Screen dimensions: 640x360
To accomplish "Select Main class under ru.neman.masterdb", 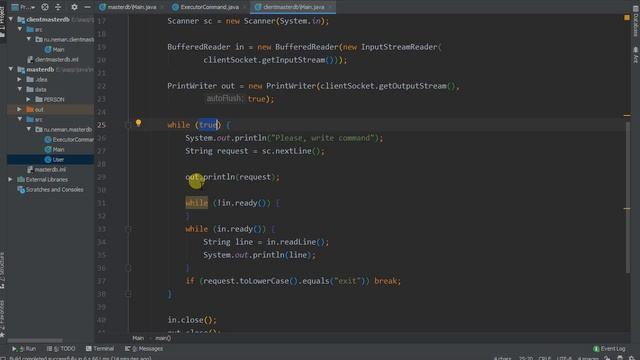I will tap(54, 149).
